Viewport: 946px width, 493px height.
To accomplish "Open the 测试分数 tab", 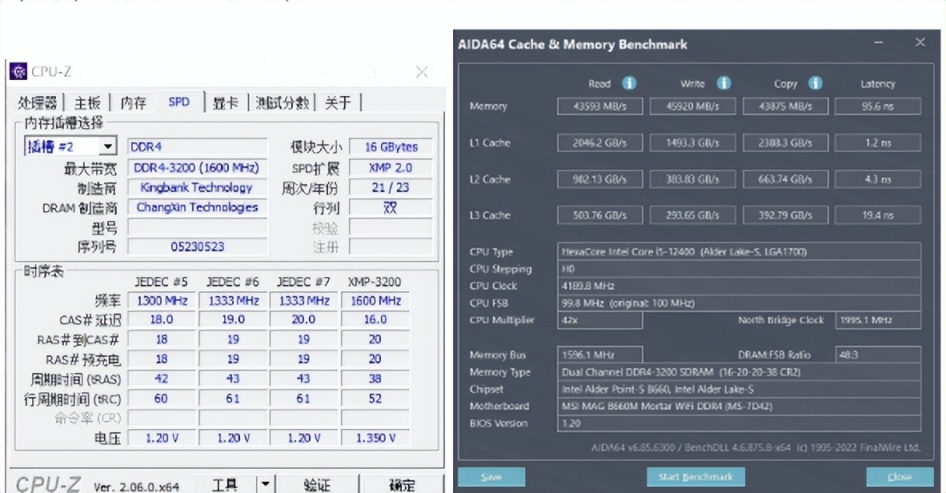I will tap(282, 103).
